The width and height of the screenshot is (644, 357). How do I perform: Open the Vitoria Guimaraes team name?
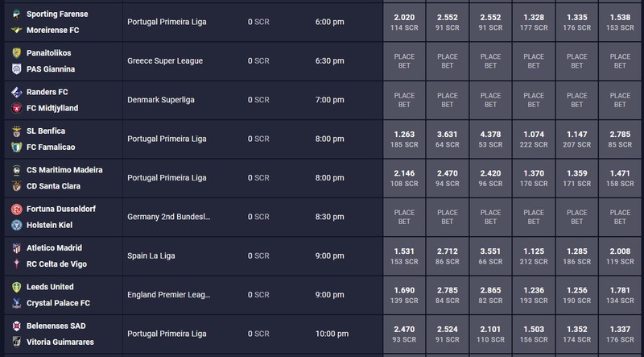tap(60, 342)
